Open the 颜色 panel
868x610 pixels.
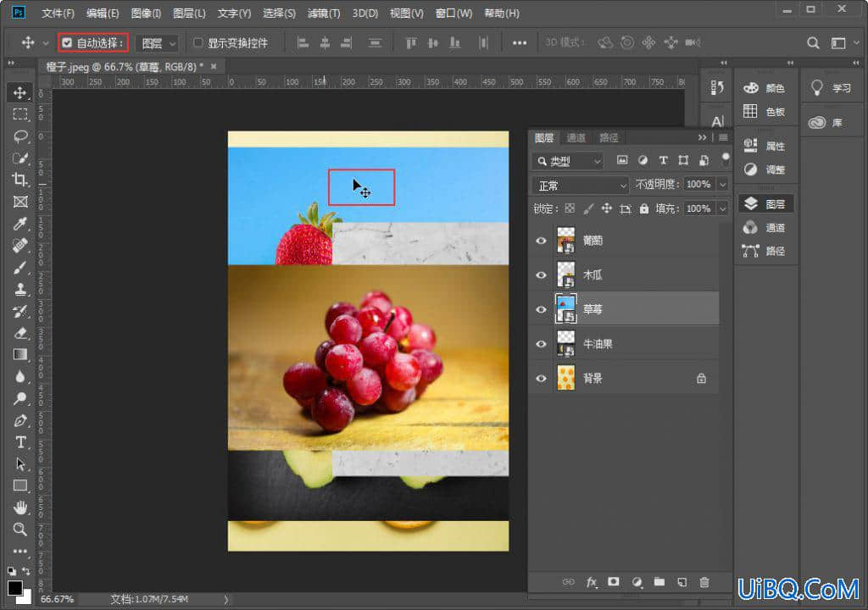coord(765,88)
